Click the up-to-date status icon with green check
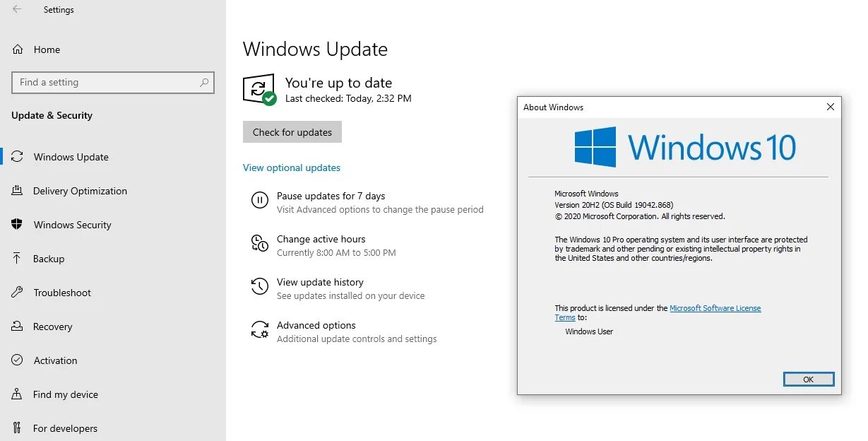The image size is (868, 441). [259, 90]
